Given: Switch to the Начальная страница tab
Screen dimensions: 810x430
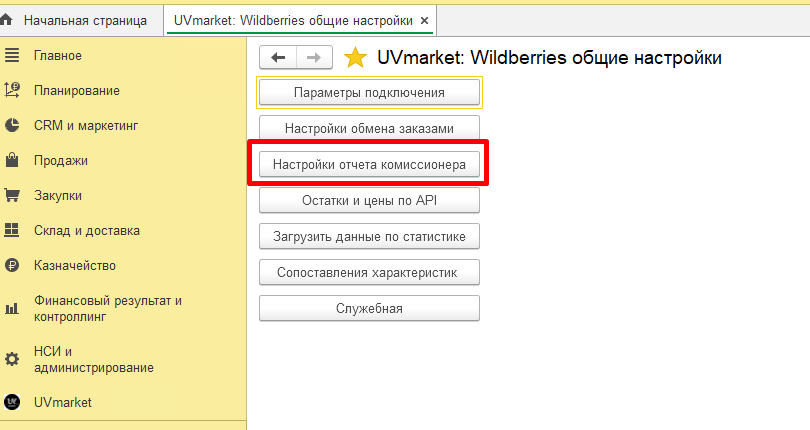Looking at the screenshot, I should pos(82,21).
